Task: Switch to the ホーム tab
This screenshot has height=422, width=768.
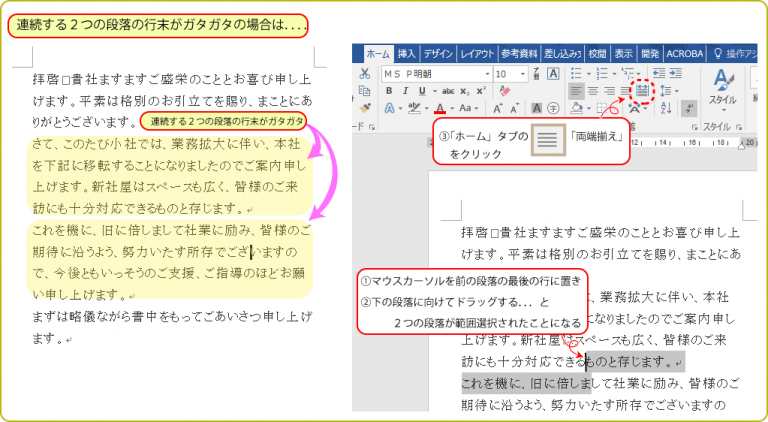Action: [378, 53]
